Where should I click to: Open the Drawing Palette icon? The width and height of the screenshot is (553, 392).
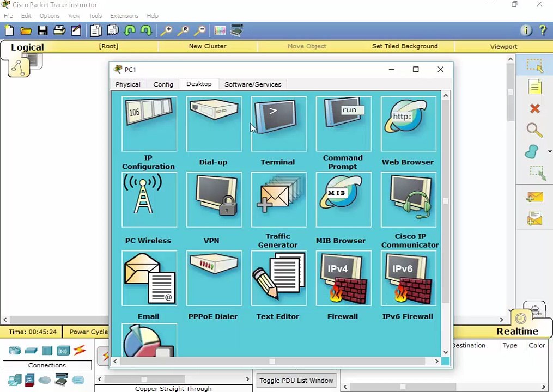tap(220, 30)
